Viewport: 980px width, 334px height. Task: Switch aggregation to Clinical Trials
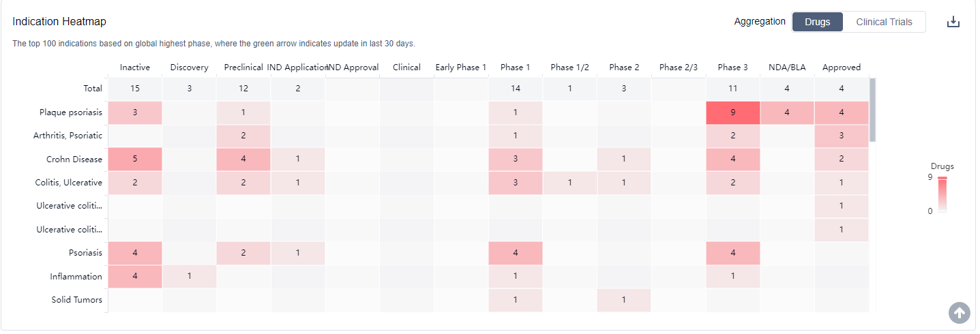coord(884,22)
